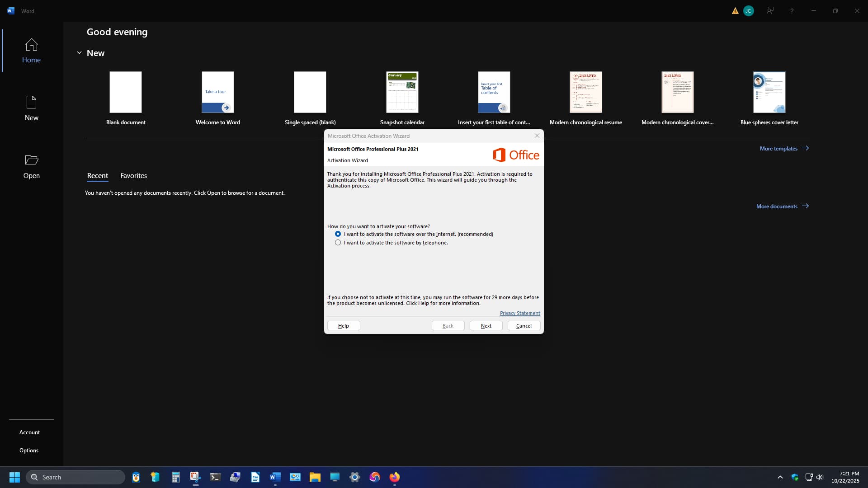The width and height of the screenshot is (868, 488).
Task: Select the Snapshot calendar template thumbnail
Action: [402, 92]
